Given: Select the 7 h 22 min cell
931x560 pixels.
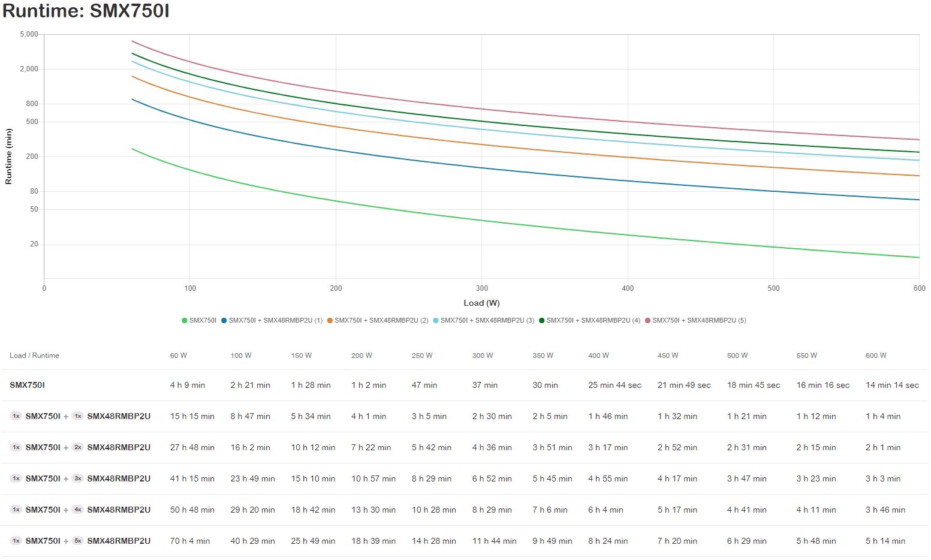Looking at the screenshot, I should (371, 447).
